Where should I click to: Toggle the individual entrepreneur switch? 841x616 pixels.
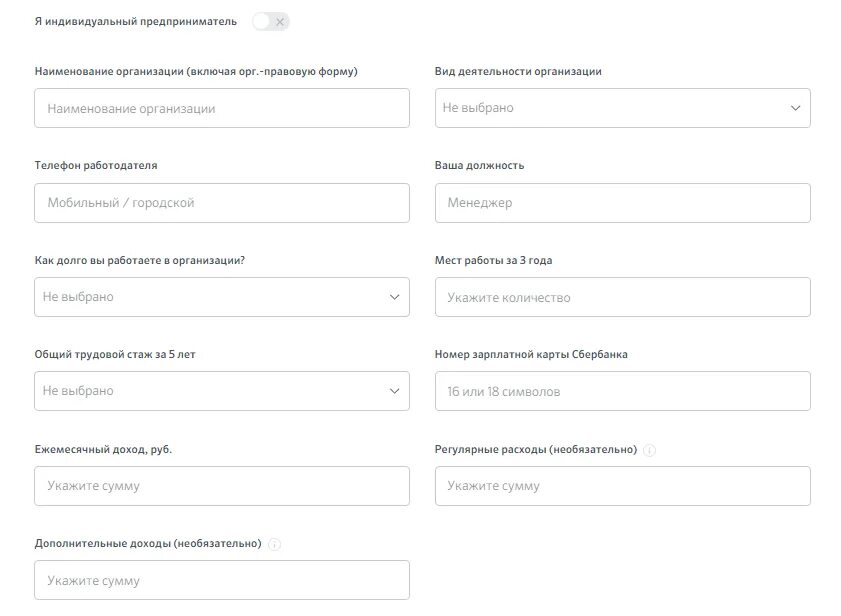pyautogui.click(x=270, y=21)
